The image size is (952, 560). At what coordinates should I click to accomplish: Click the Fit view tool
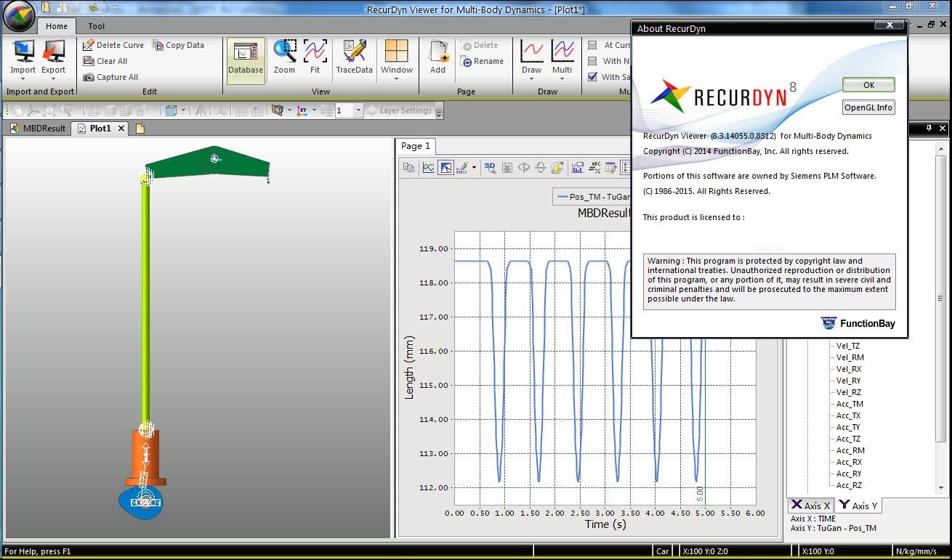(315, 57)
